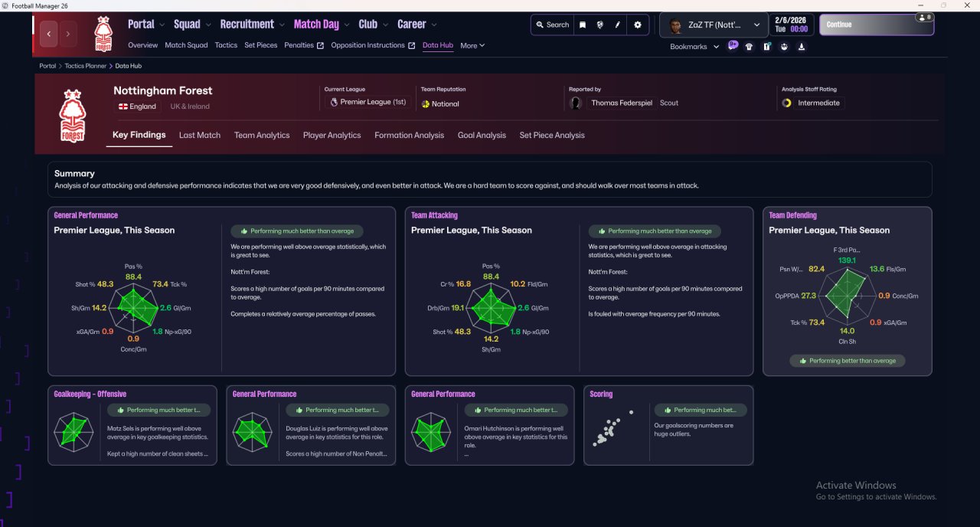Open Opposition Instructions link
The height and width of the screenshot is (527, 980).
(x=373, y=45)
